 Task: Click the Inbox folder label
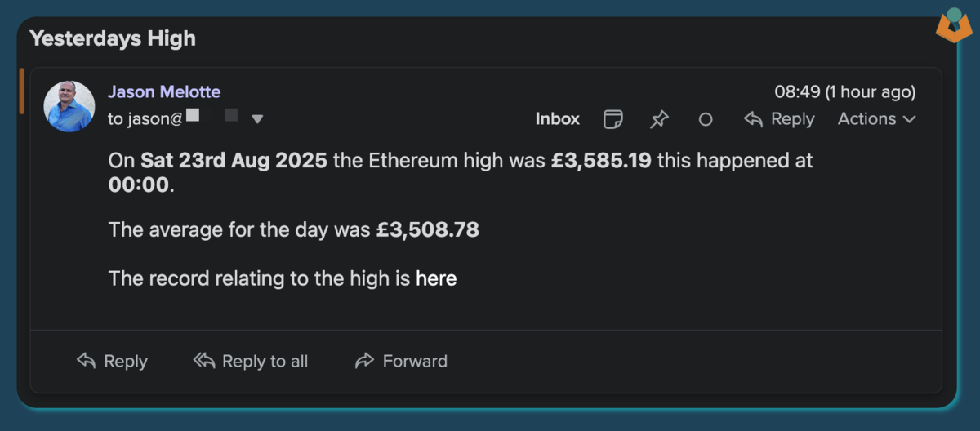(558, 119)
